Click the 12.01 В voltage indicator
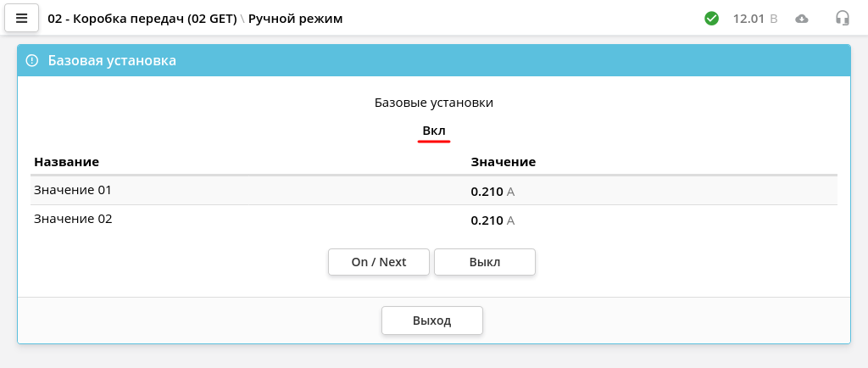Screen dimensions: 868x368 click(755, 19)
